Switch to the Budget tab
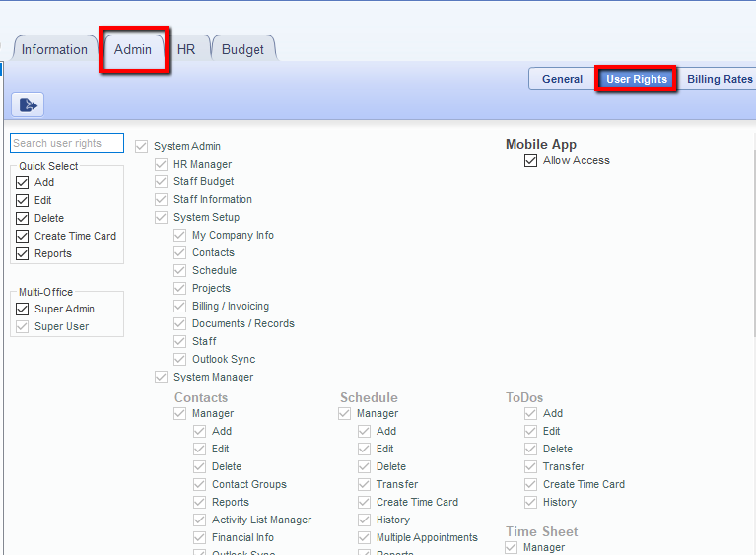Image resolution: width=756 pixels, height=555 pixels. pos(242,49)
